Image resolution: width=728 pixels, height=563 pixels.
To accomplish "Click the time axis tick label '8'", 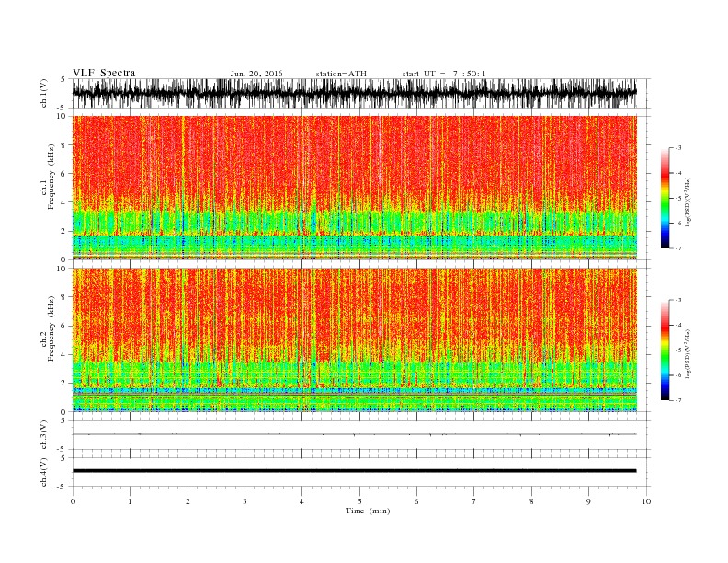I will [531, 501].
